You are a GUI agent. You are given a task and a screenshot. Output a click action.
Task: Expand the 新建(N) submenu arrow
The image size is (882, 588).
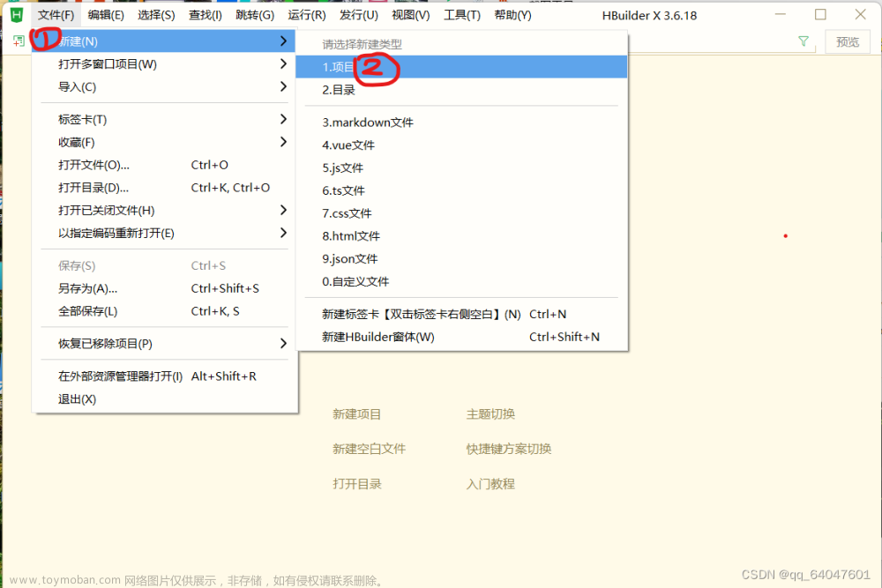pos(283,41)
